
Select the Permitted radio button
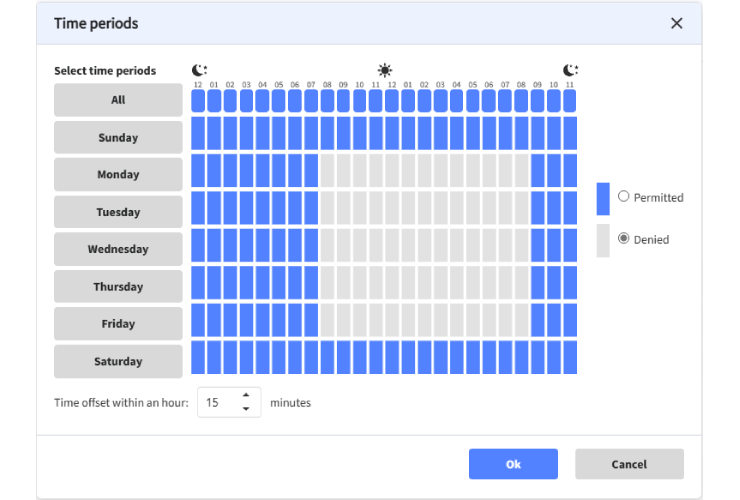[x=624, y=197]
